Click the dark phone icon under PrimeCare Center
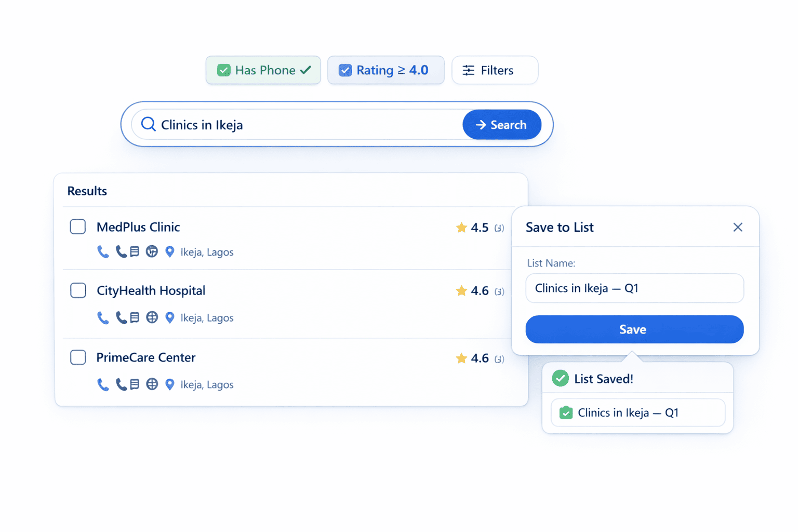Viewport: 798px width, 532px height. click(121, 384)
